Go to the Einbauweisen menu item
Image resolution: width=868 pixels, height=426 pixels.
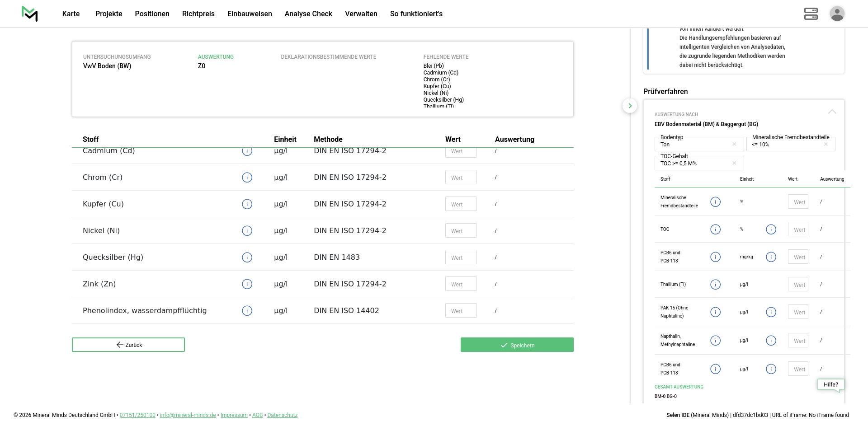(x=250, y=14)
